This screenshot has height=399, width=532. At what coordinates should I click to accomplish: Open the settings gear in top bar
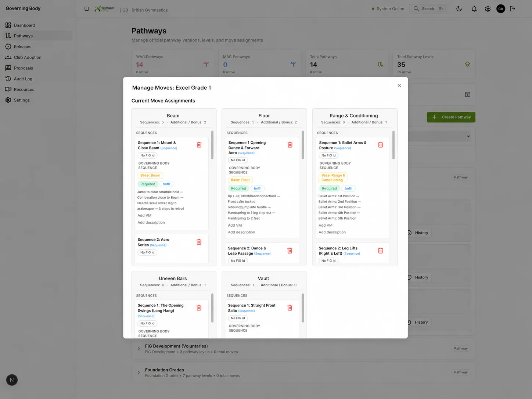coord(488,9)
